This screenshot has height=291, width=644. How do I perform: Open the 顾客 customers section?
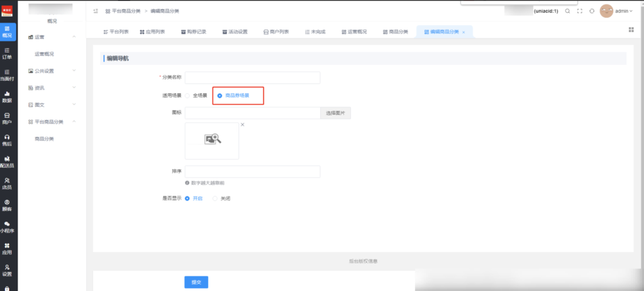coord(8,205)
